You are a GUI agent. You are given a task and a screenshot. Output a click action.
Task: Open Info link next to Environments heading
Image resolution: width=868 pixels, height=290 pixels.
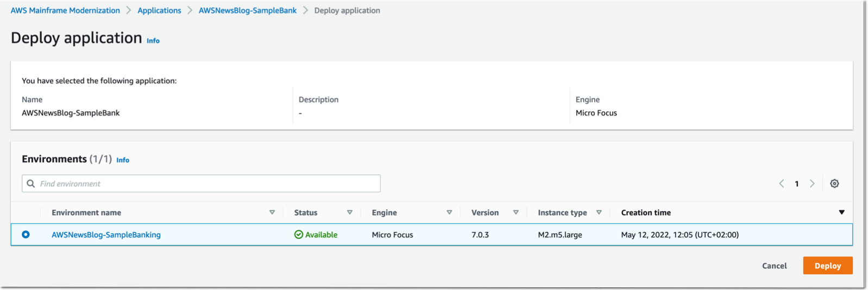[123, 160]
